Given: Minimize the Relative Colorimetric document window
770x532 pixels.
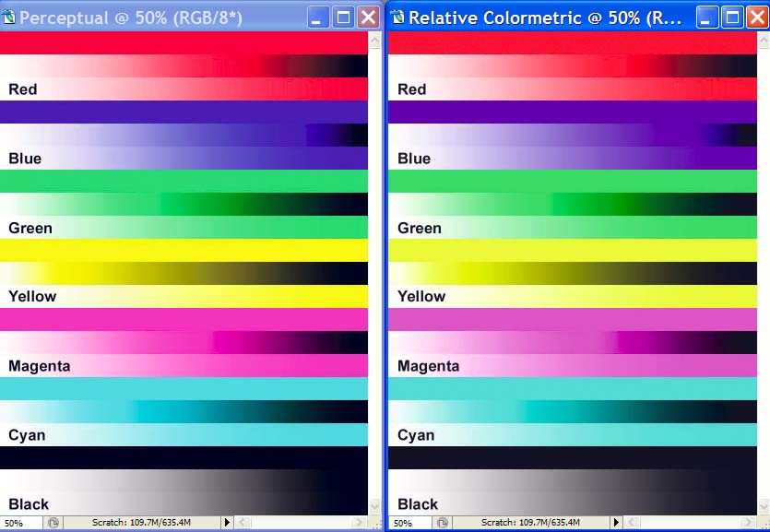Looking at the screenshot, I should [707, 17].
